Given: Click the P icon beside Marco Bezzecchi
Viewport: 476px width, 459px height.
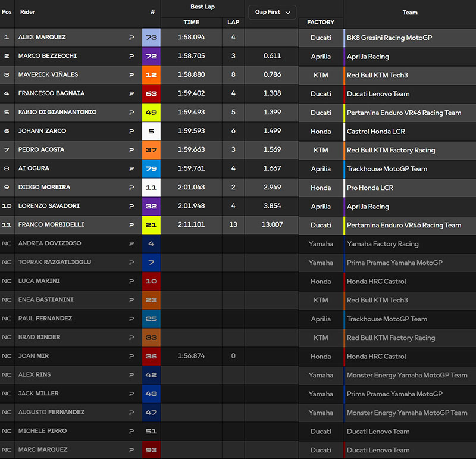Looking at the screenshot, I should point(131,56).
